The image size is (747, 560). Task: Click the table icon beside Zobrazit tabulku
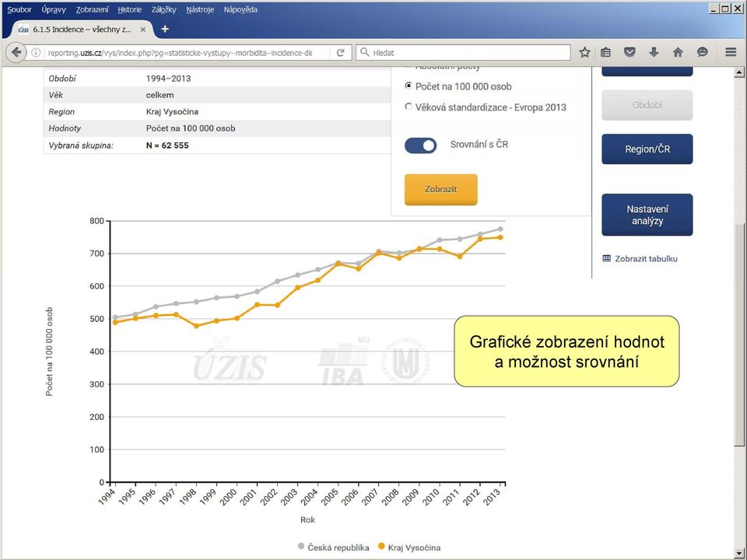606,258
